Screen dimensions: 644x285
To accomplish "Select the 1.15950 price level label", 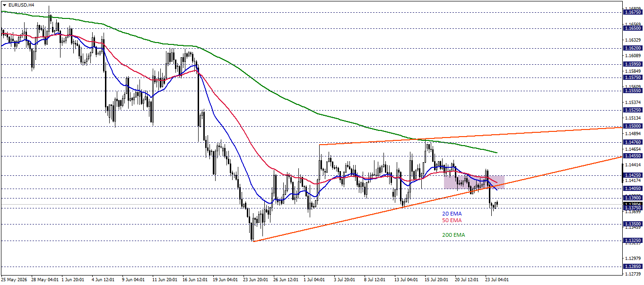I will 633,64.
